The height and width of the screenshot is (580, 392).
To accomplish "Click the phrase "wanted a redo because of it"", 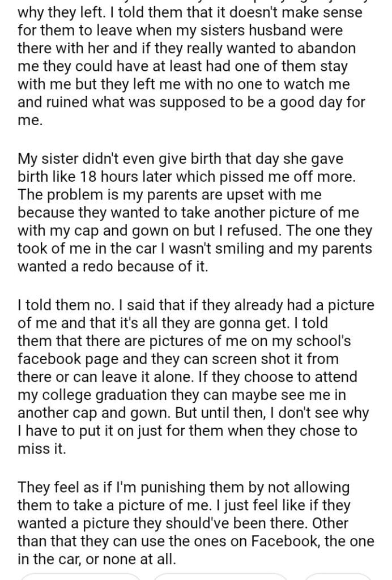I will [113, 266].
